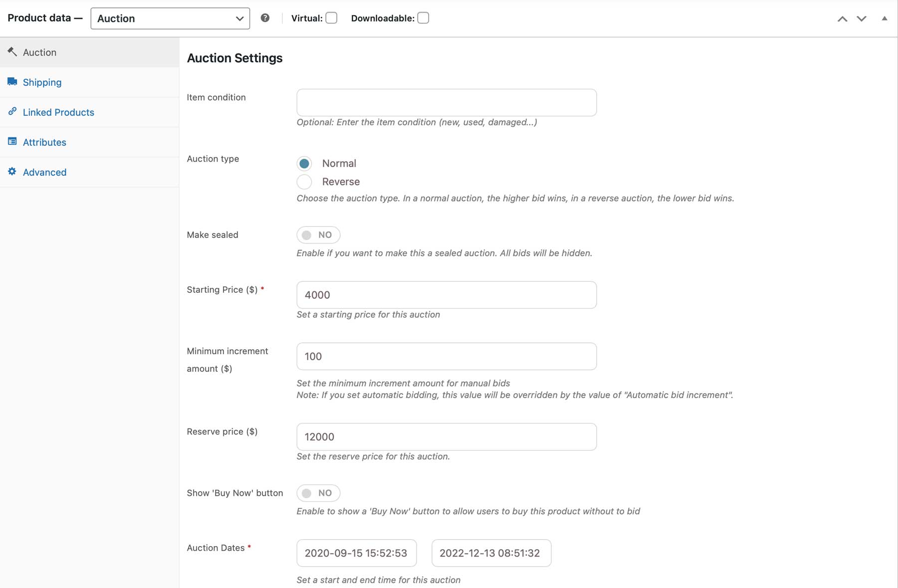Image resolution: width=898 pixels, height=588 pixels.
Task: Switch to the Shipping tab
Action: [x=42, y=82]
